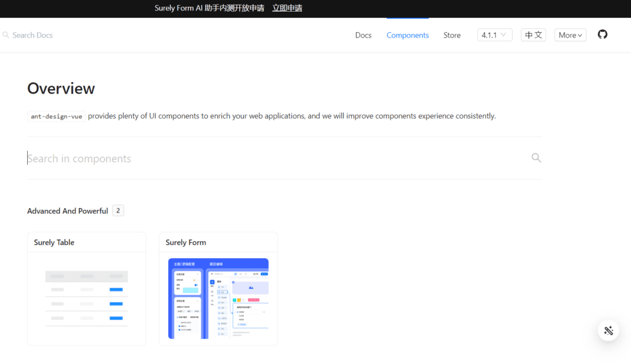Click the magnifier icon in components search
This screenshot has height=364, width=631.
[x=536, y=158]
